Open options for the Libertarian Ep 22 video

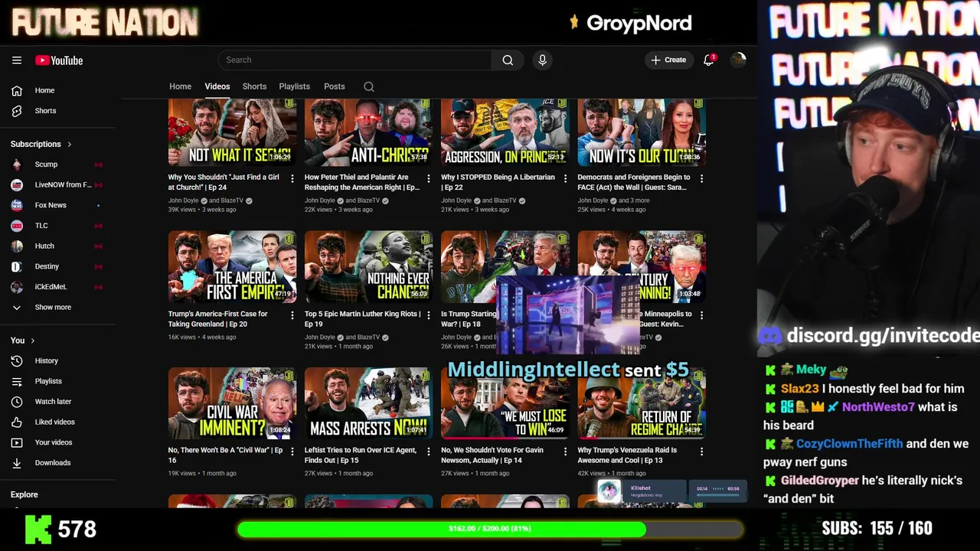click(x=565, y=178)
